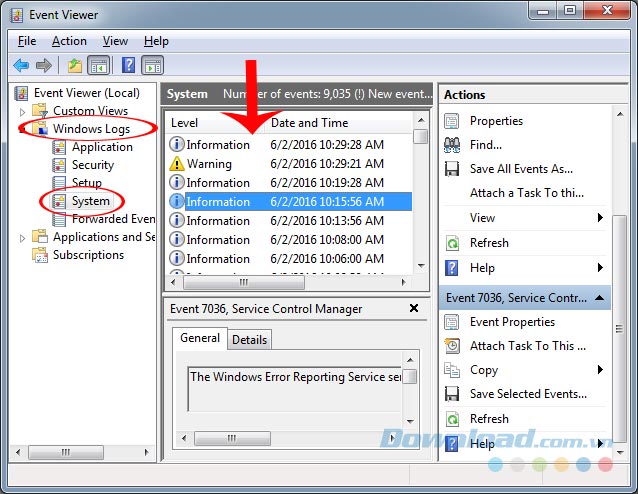638x494 pixels.
Task: Expand Applications and Services Logs node
Action: click(x=22, y=238)
